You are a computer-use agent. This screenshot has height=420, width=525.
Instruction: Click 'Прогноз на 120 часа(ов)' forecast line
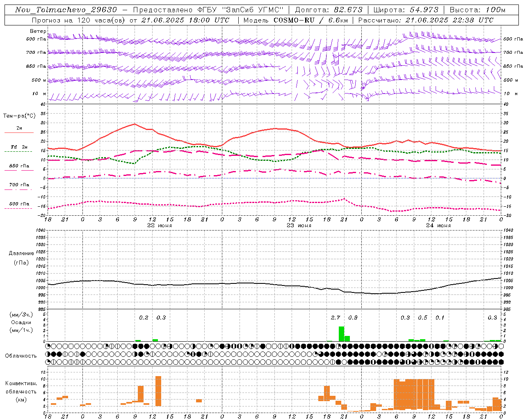point(130,20)
